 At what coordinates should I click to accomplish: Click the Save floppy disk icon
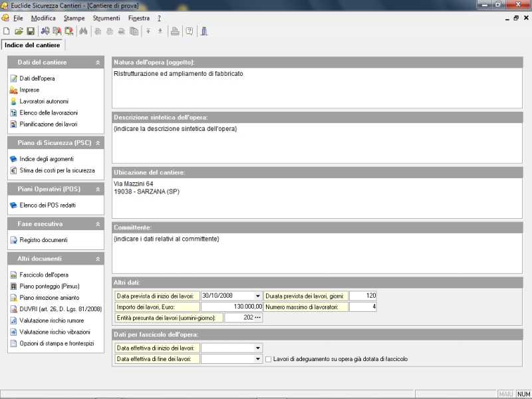30,31
